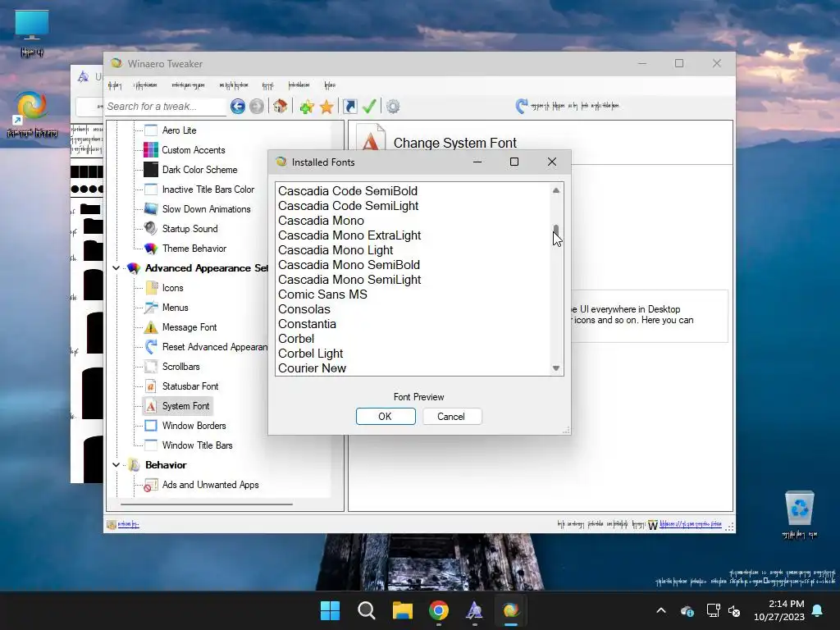Select Constantia font
Screen dimensions: 840x630
[307, 324]
